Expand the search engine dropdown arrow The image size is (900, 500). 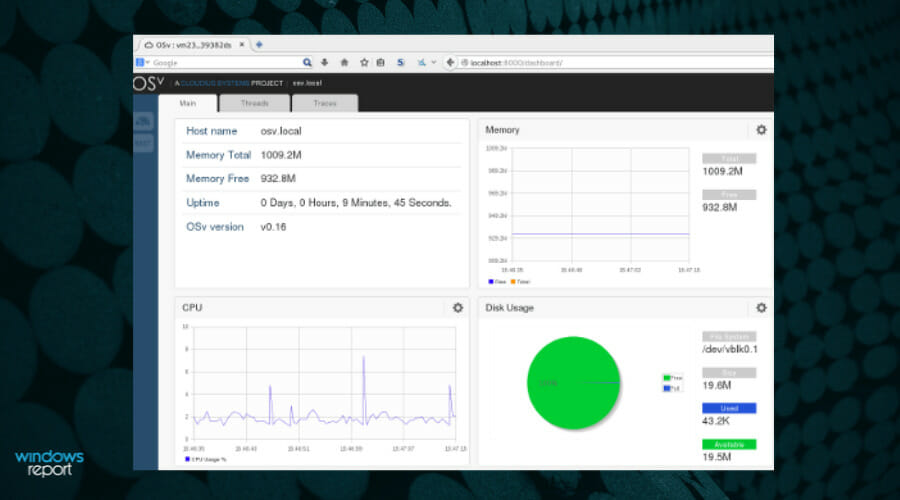pyautogui.click(x=148, y=62)
